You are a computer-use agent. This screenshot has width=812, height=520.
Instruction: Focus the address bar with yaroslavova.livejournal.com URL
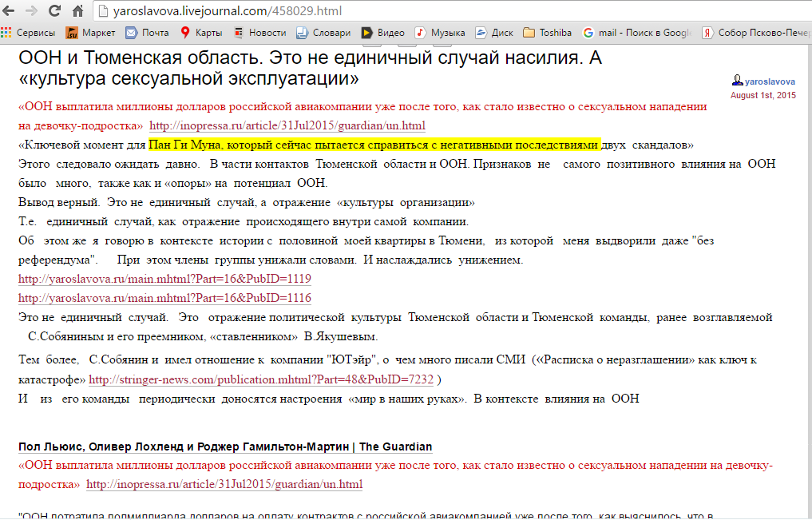[452, 11]
